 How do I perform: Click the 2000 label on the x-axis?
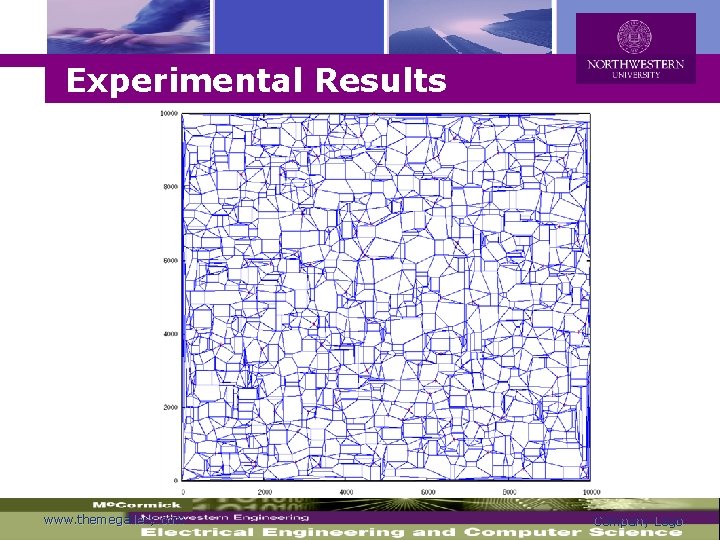[x=265, y=492]
